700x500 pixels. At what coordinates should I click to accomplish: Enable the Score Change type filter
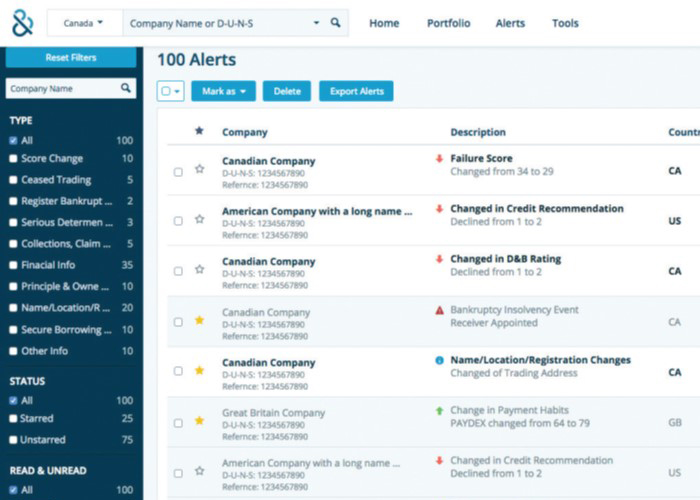[13, 159]
